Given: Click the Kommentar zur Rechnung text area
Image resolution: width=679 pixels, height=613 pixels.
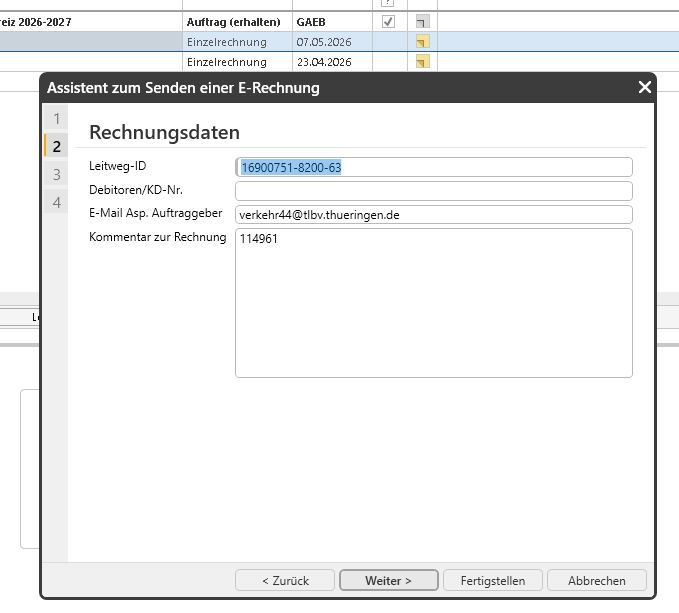Looking at the screenshot, I should tap(434, 303).
